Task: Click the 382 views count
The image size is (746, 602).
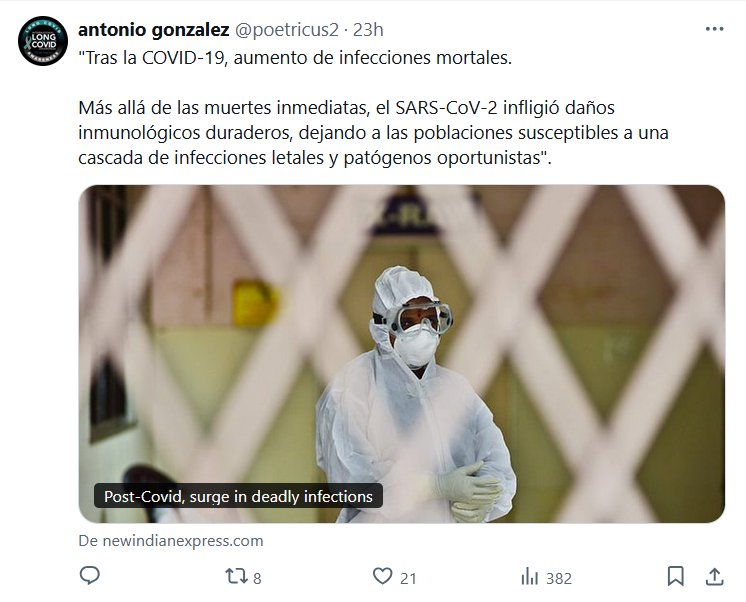Action: pyautogui.click(x=559, y=578)
